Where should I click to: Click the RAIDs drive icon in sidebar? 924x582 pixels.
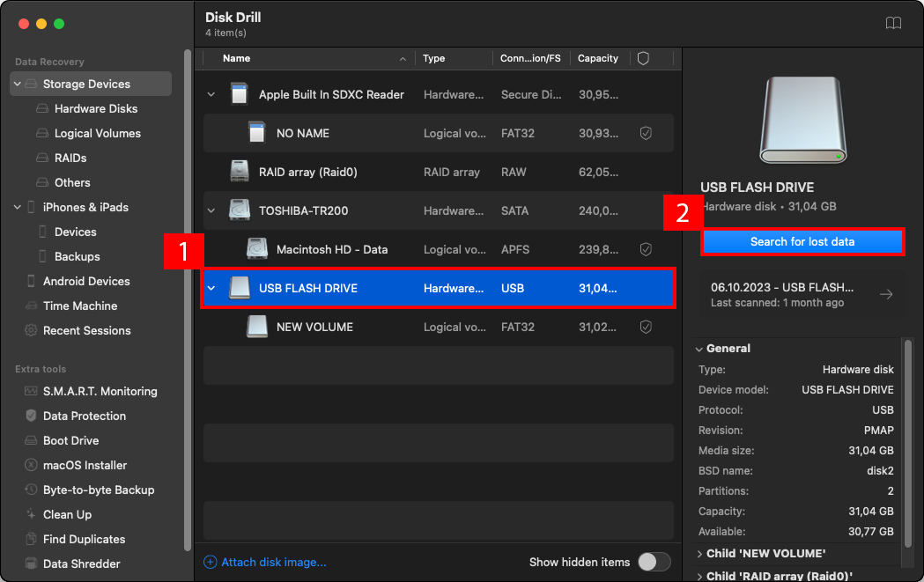click(x=42, y=158)
